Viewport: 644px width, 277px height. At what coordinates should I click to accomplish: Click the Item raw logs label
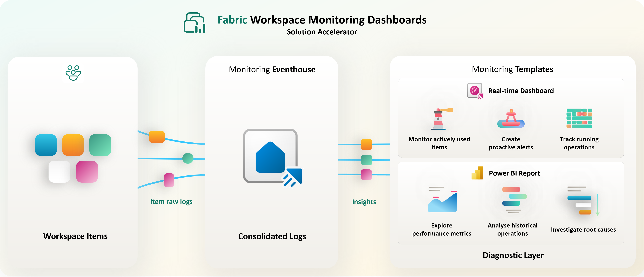pos(171,201)
